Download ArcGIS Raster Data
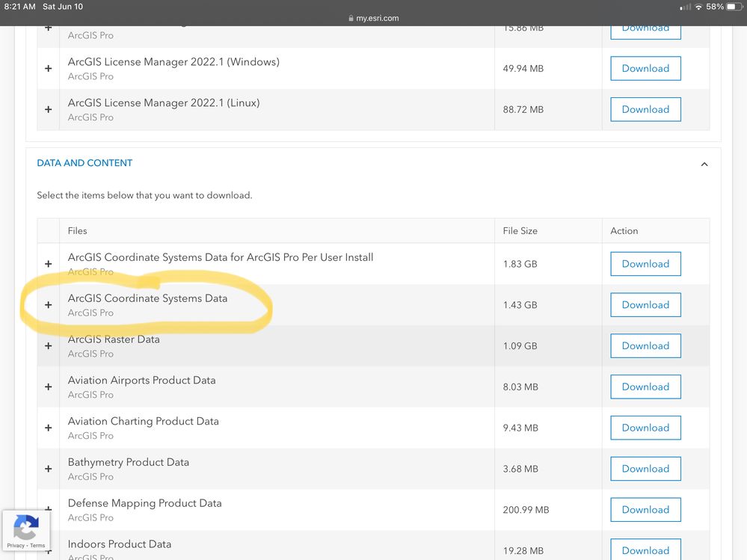This screenshot has width=747, height=560. point(645,345)
